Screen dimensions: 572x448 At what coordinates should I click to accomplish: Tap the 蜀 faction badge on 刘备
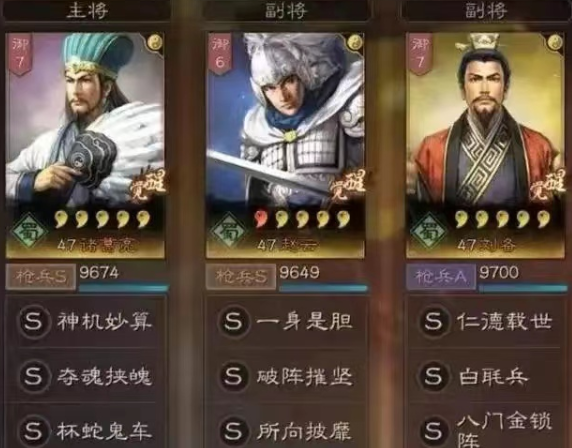pos(429,231)
